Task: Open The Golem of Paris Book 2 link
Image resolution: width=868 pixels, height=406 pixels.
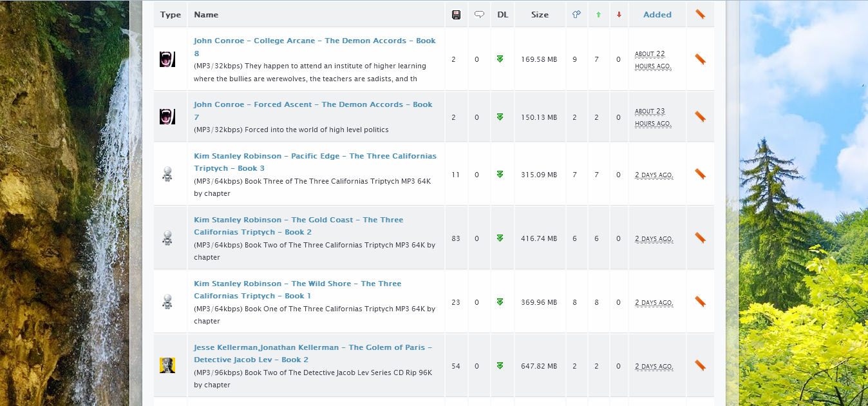Action: point(313,353)
